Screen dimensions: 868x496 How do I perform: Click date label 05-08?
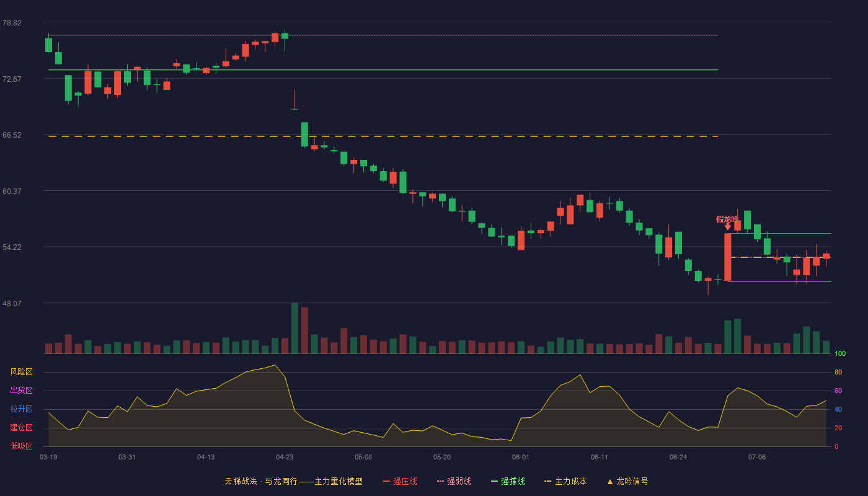(363, 457)
